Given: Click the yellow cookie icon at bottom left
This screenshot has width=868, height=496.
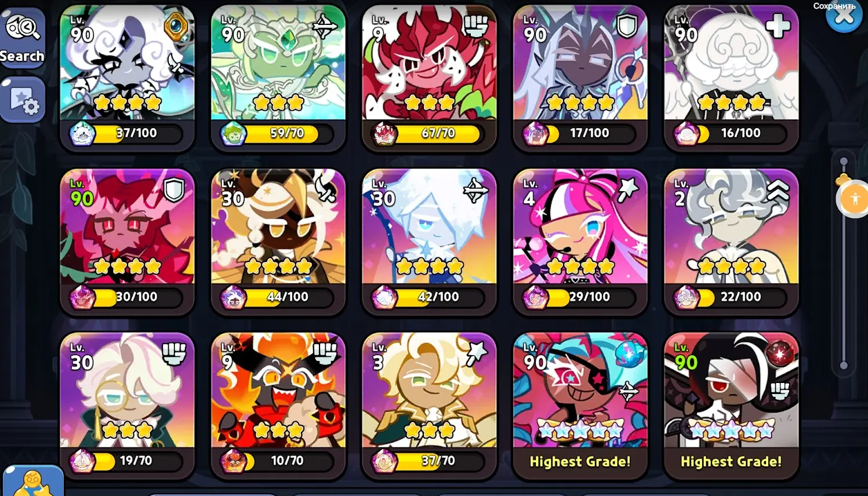Looking at the screenshot, I should click(33, 482).
